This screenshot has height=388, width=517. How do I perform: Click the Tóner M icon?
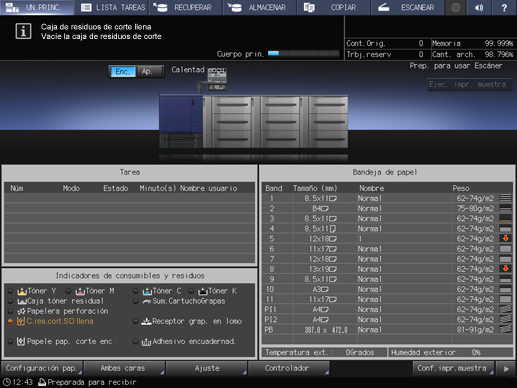point(80,291)
